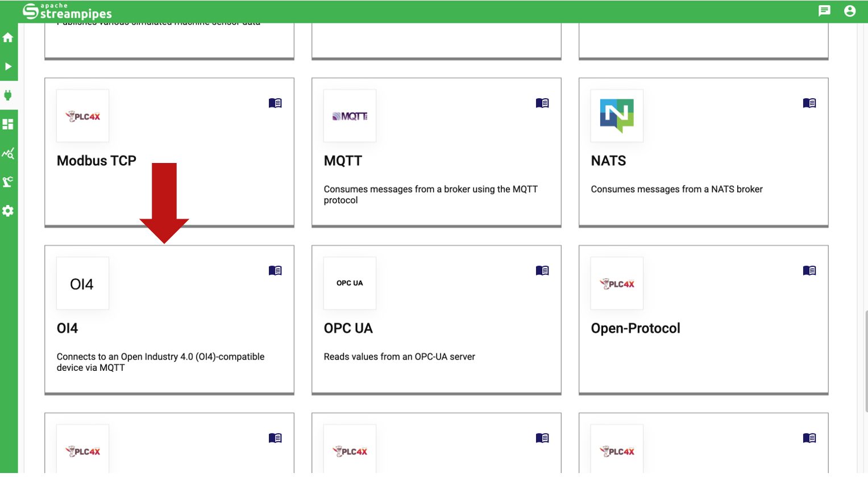
Task: Open the Asset management robot arm icon
Action: (8, 182)
